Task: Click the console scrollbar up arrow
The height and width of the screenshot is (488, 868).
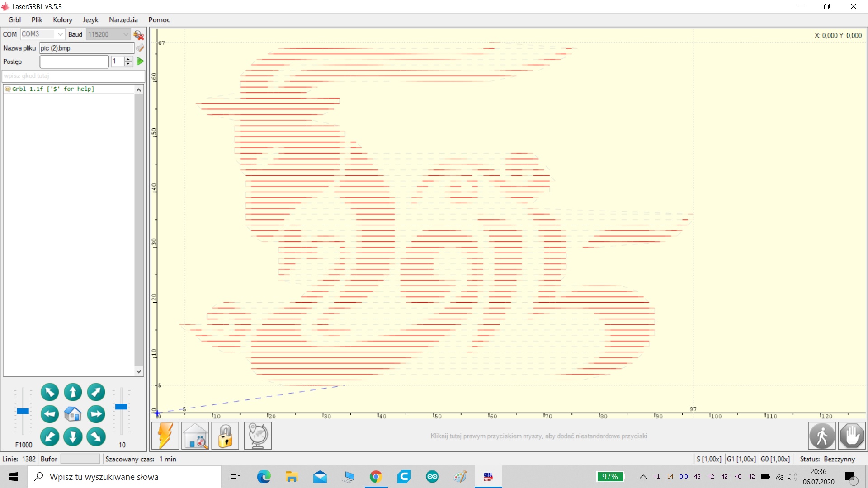Action: click(x=139, y=90)
